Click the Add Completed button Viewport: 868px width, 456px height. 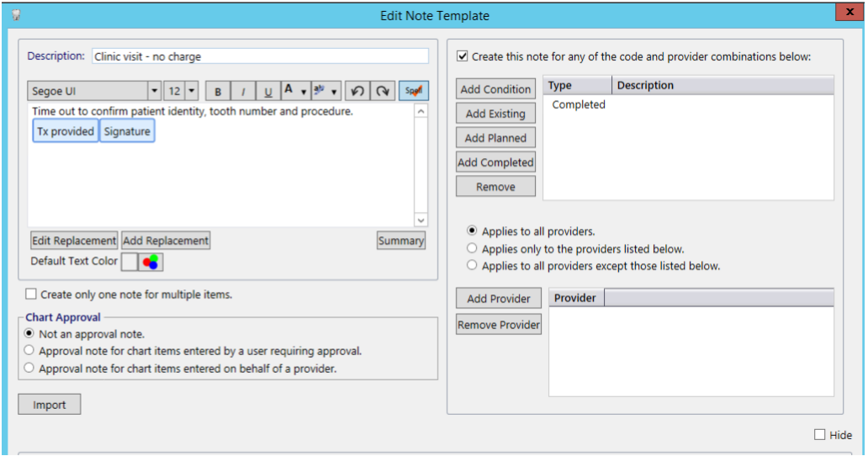[x=495, y=162]
